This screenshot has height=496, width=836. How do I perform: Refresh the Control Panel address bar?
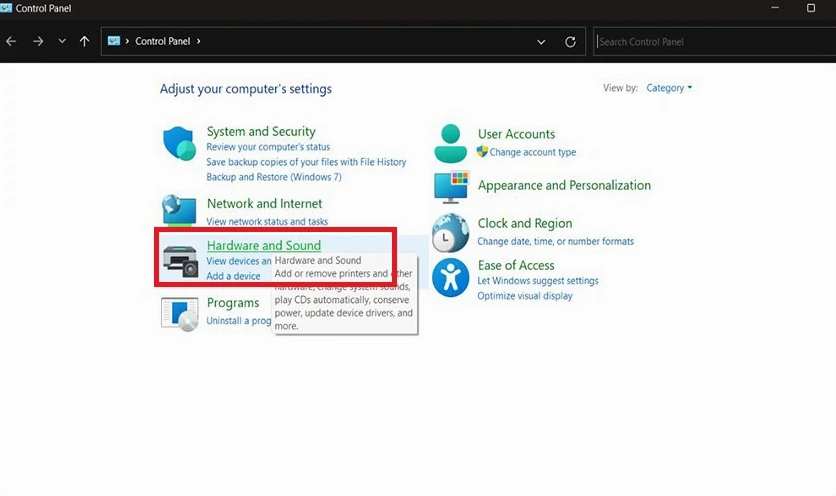tap(570, 42)
